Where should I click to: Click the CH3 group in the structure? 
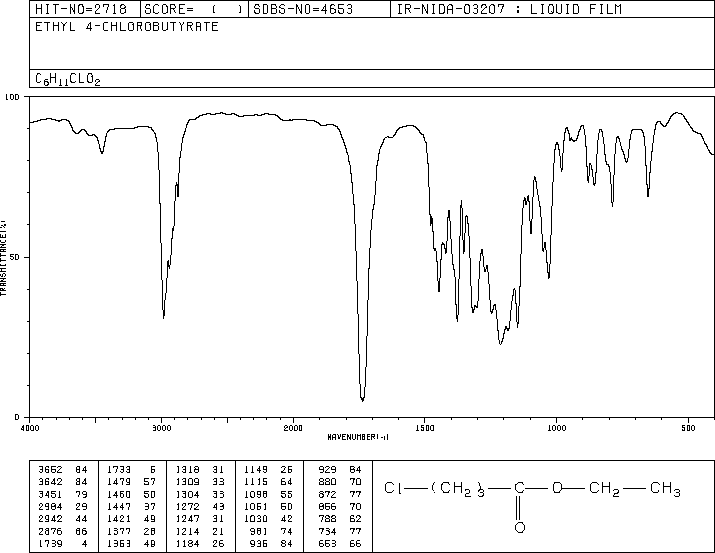(x=665, y=489)
